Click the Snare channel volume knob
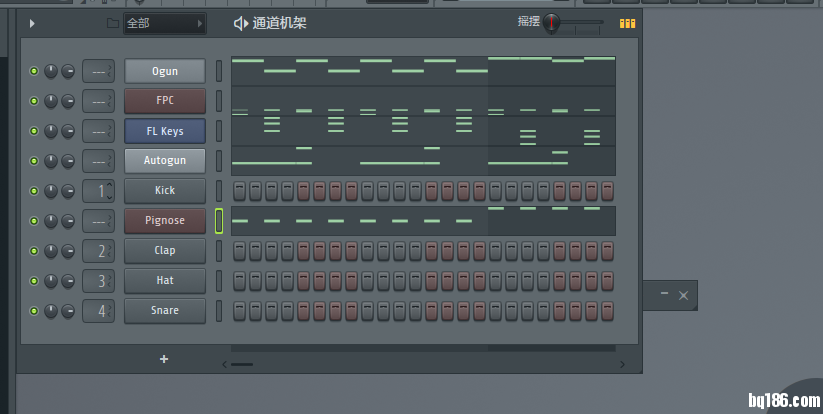 [68, 311]
